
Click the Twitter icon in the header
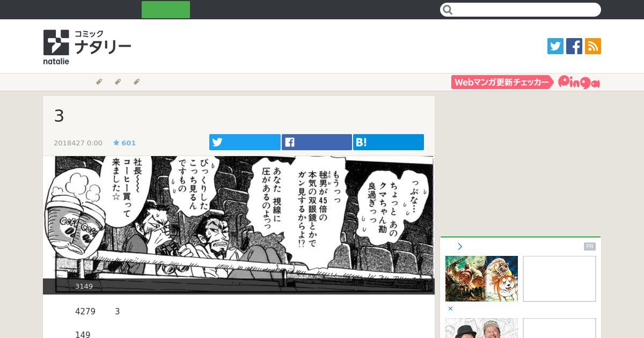point(555,46)
